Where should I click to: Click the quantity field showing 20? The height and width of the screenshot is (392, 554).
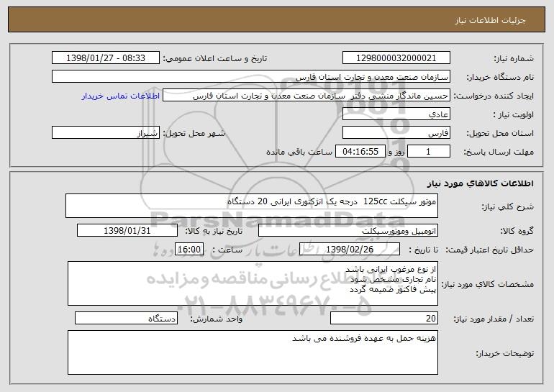pyautogui.click(x=384, y=318)
